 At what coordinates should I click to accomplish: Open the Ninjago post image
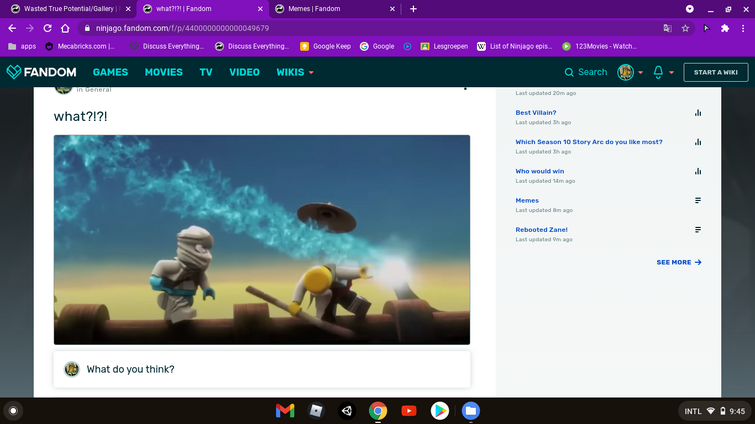tap(261, 239)
